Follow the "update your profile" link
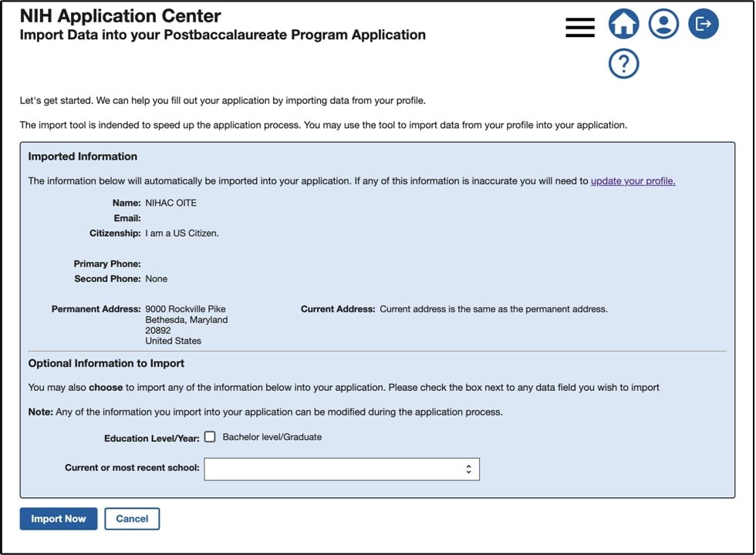 point(633,181)
